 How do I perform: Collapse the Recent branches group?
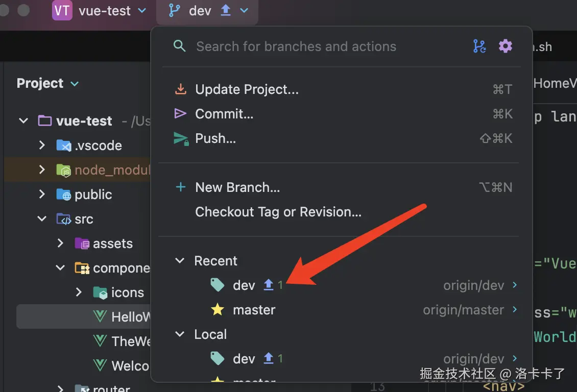tap(180, 261)
